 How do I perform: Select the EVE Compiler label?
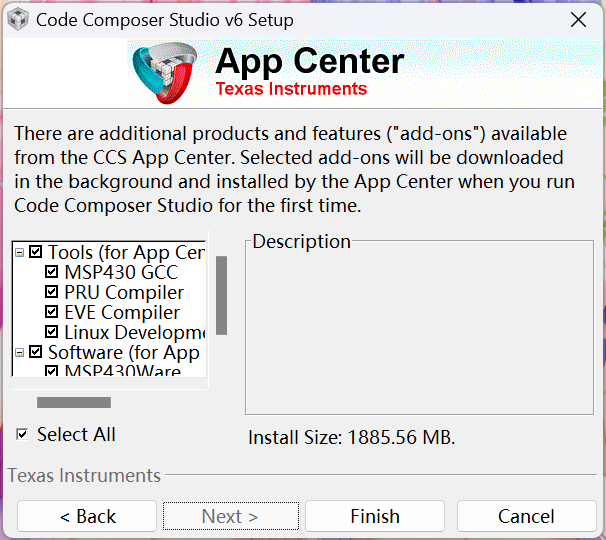(122, 312)
